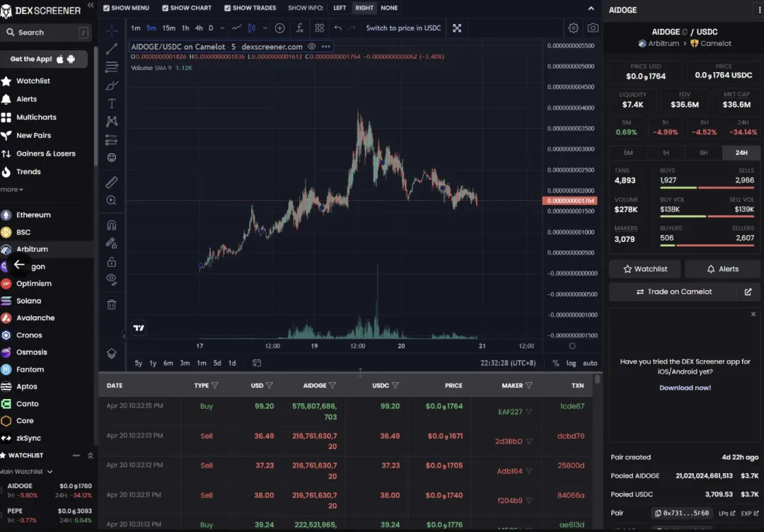764x532 pixels.
Task: Uncheck the Show Trades checkbox
Action: 228,8
